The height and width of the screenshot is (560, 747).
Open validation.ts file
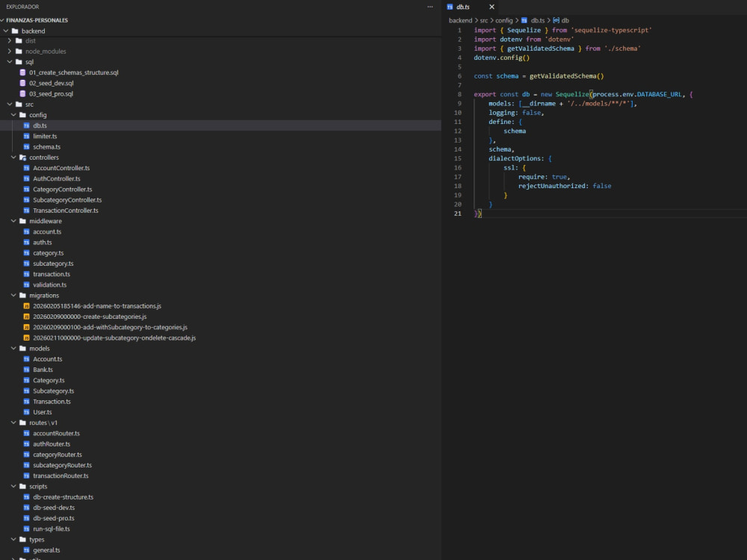coord(49,284)
